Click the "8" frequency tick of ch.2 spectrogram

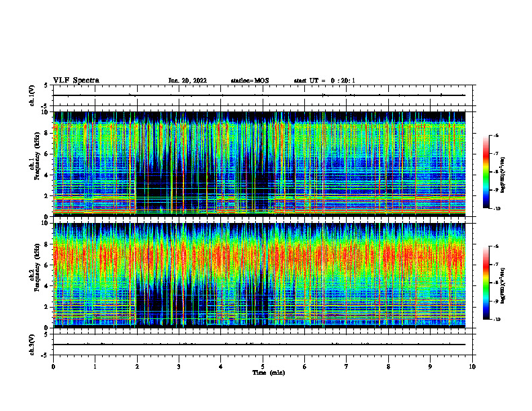pyautogui.click(x=48, y=244)
